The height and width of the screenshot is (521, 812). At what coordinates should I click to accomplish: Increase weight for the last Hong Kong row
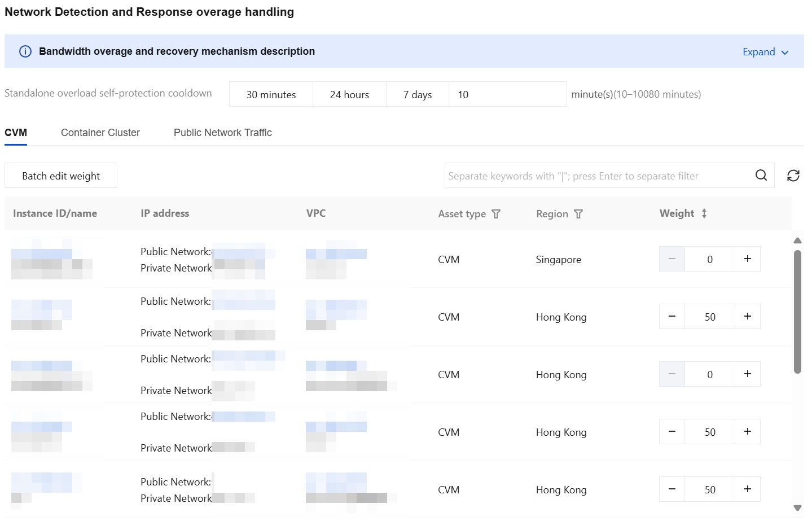[x=747, y=489]
